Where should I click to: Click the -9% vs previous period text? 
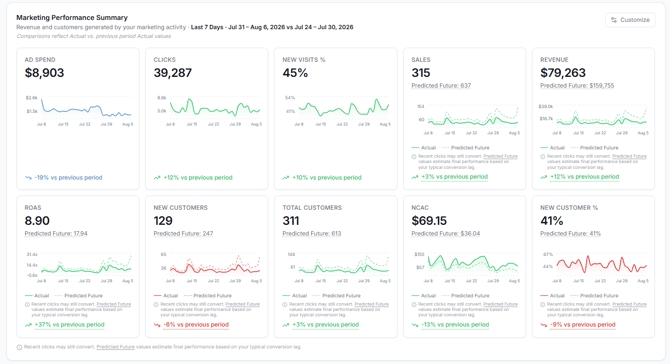click(x=583, y=325)
